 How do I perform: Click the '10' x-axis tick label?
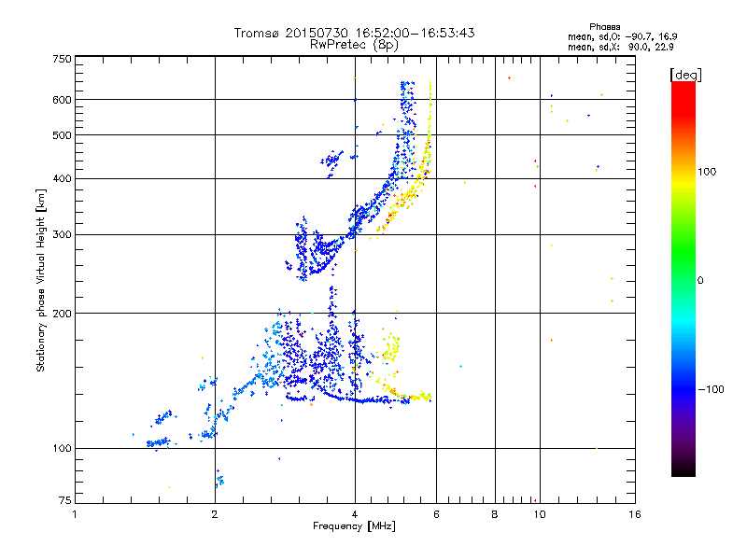click(x=540, y=514)
